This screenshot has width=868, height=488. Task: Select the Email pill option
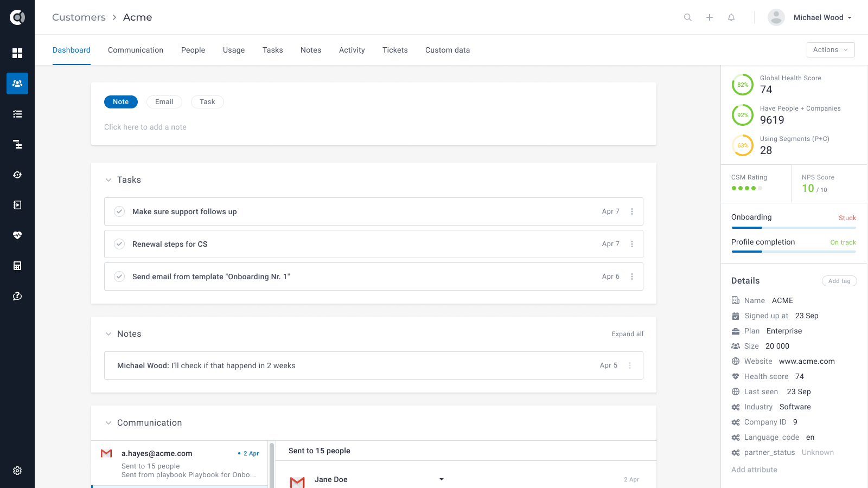click(x=164, y=102)
